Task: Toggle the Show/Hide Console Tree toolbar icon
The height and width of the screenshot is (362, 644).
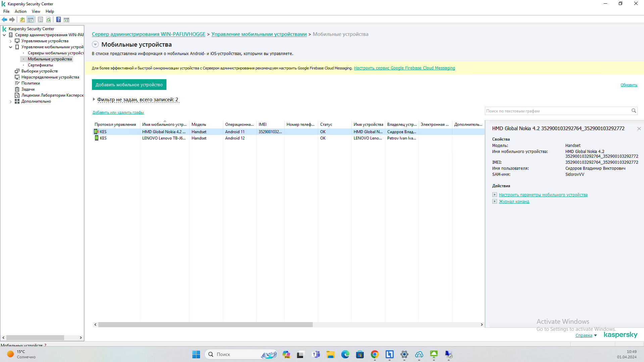Action: click(x=31, y=20)
